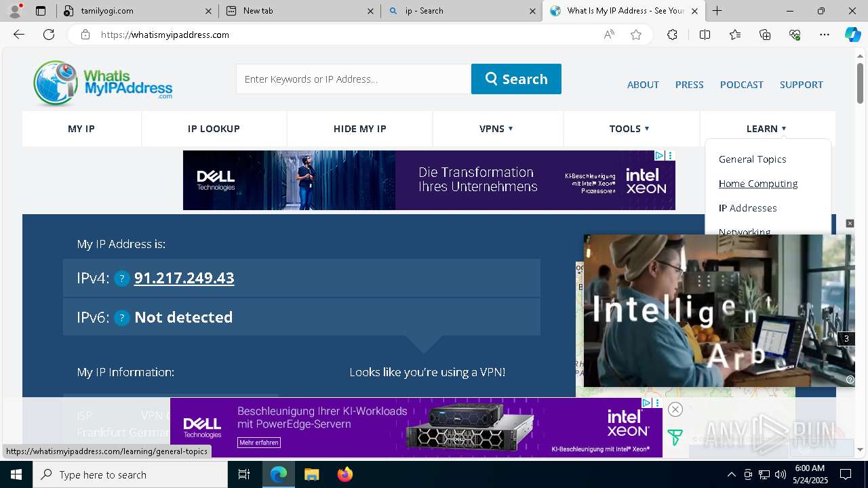Viewport: 868px width, 488px height.
Task: Select Home Computing in Learn menu
Action: pos(758,184)
